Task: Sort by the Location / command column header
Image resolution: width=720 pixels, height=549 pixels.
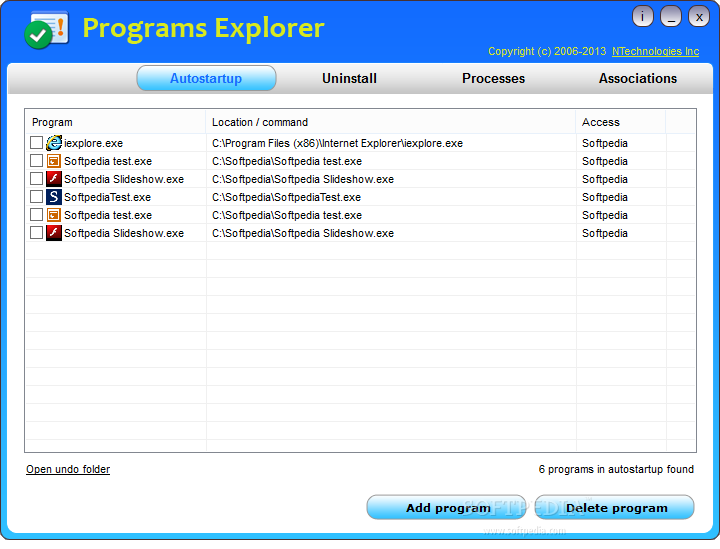Action: pyautogui.click(x=391, y=122)
